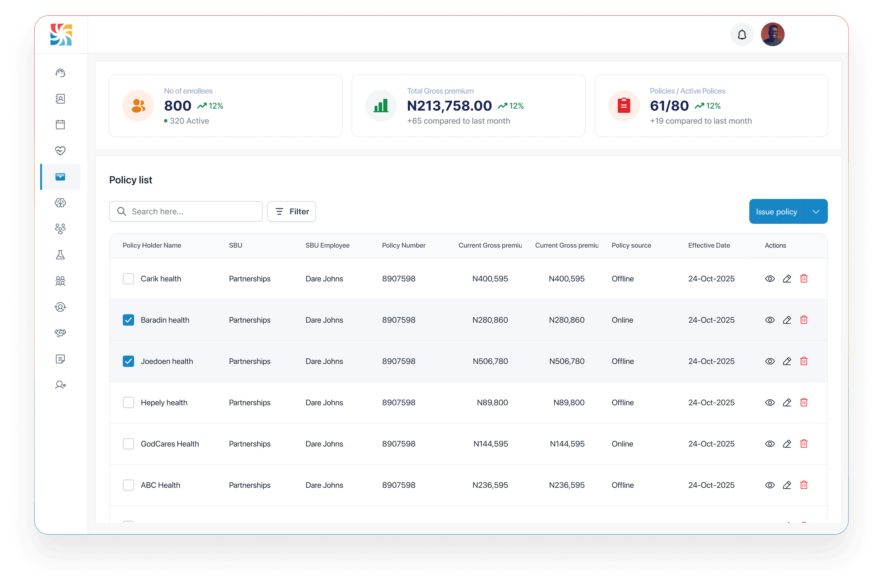
Task: Open the Filter options
Action: pos(291,212)
